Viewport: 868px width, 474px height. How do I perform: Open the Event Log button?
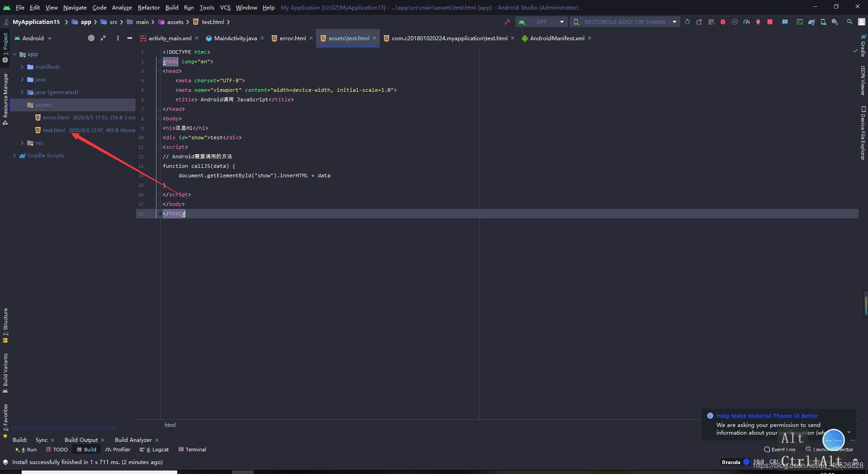coord(780,450)
